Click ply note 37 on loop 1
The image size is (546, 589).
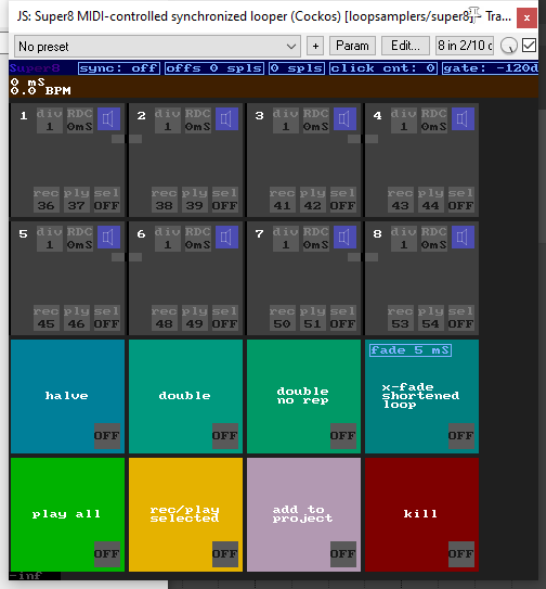click(77, 200)
